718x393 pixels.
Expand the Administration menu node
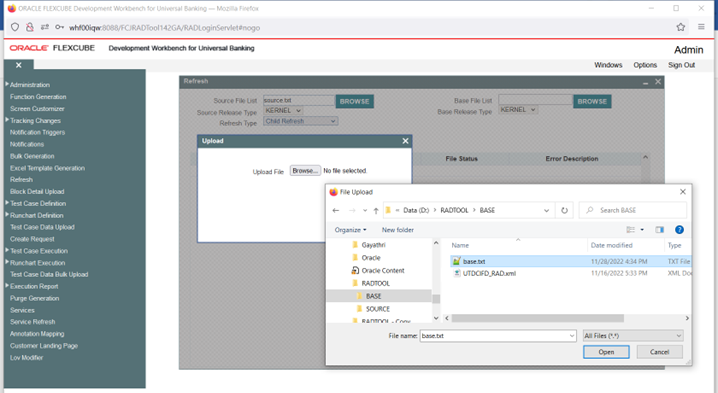coord(7,84)
